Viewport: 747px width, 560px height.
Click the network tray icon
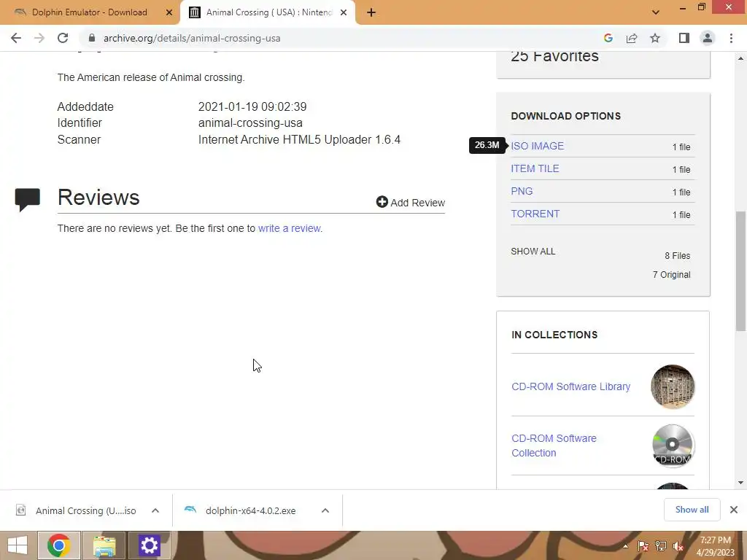pos(661,545)
